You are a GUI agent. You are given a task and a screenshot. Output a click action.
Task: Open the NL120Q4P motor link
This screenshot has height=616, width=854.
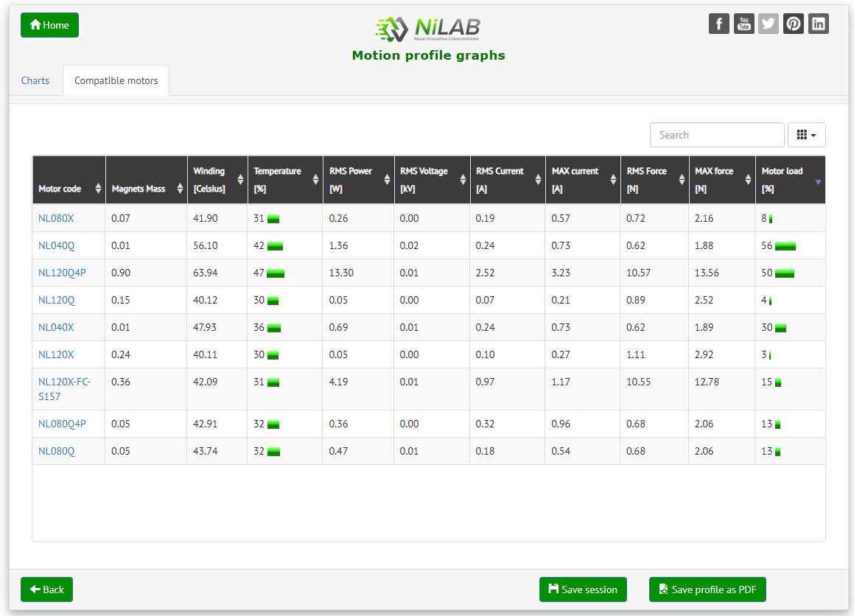click(x=62, y=273)
